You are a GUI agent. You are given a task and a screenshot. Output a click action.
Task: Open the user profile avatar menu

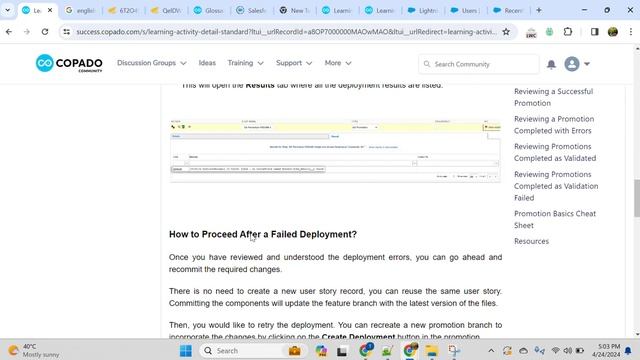pos(572,64)
